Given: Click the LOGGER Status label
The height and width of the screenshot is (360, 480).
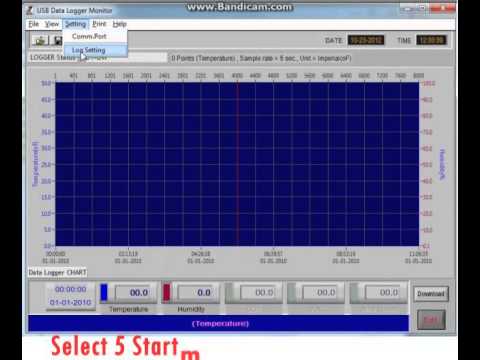Looking at the screenshot, I should (52, 58).
